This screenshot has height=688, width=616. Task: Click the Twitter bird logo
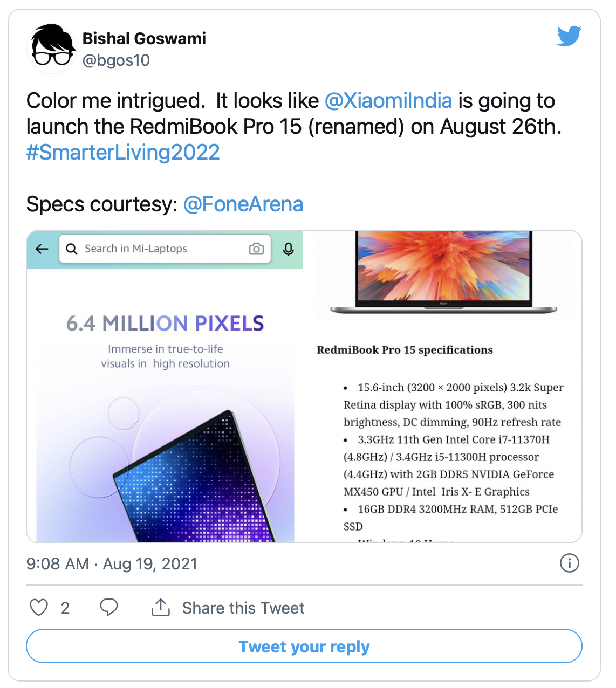(x=569, y=36)
